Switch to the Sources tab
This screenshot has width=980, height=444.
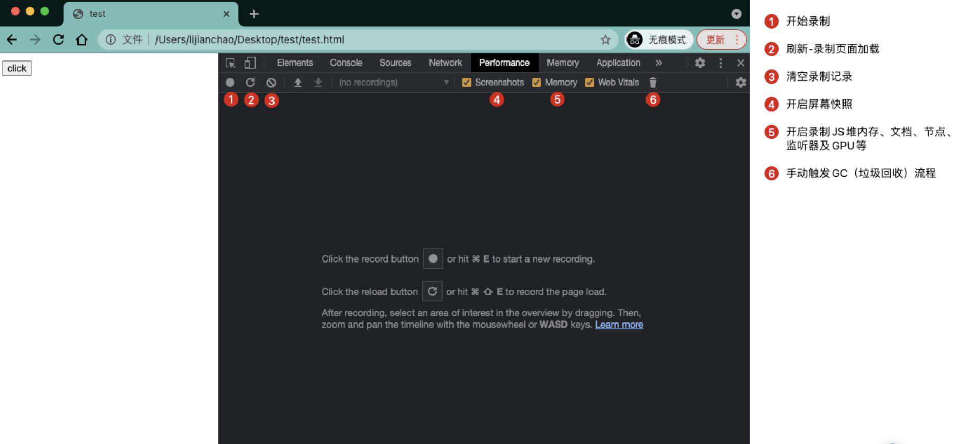click(395, 63)
